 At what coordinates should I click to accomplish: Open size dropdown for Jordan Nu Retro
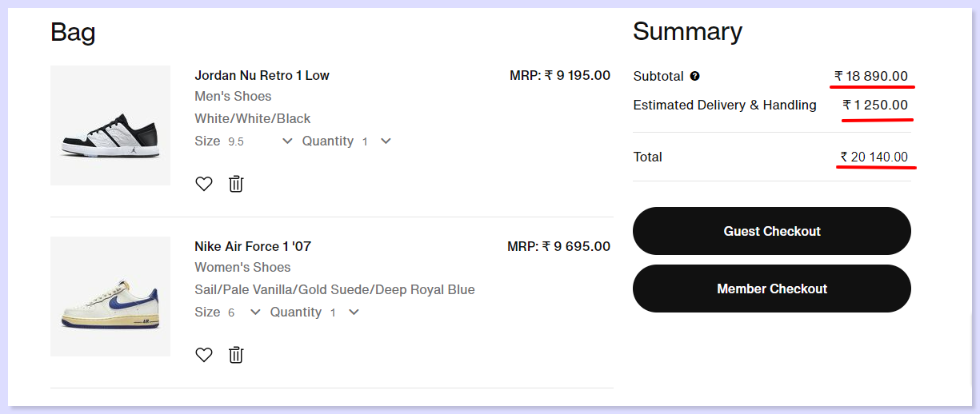(288, 141)
